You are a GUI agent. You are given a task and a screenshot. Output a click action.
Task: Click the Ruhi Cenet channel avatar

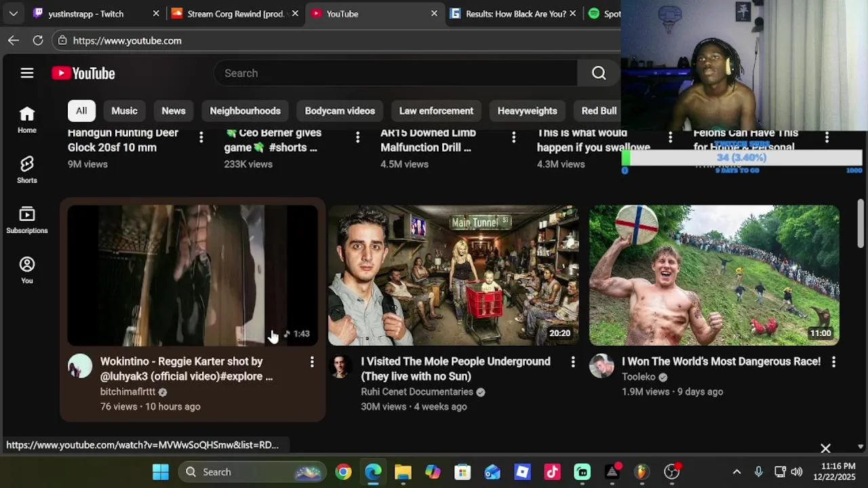point(340,366)
